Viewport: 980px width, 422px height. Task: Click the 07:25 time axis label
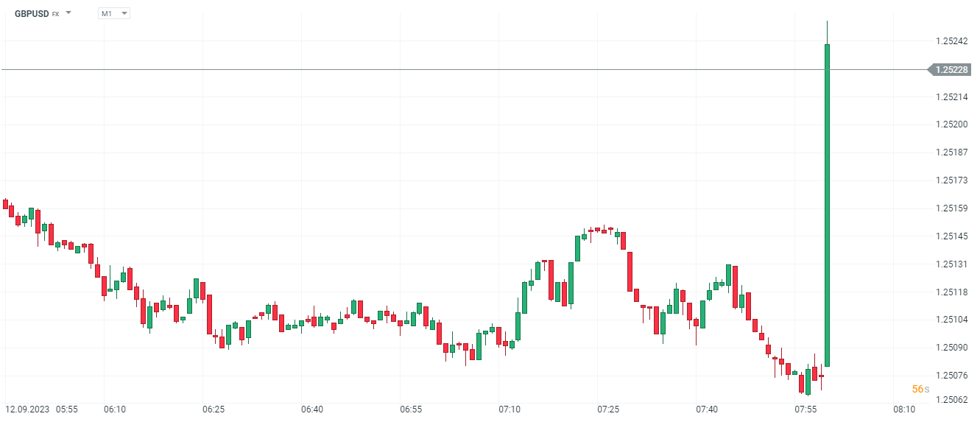608,409
